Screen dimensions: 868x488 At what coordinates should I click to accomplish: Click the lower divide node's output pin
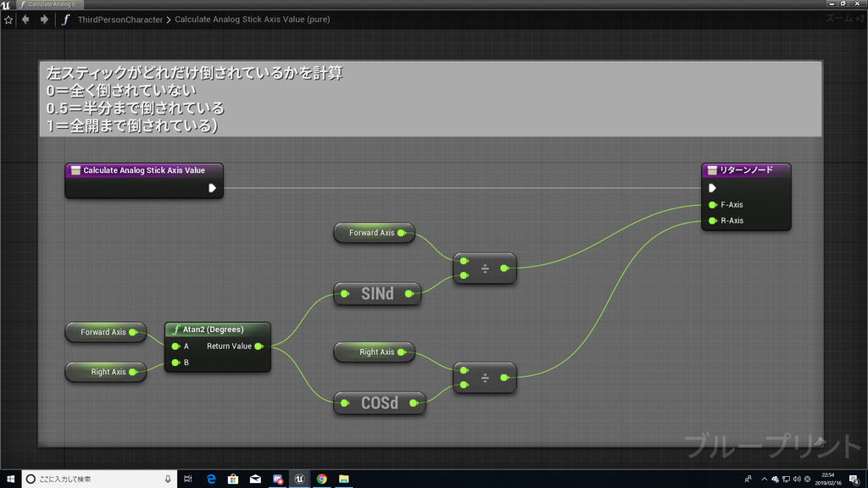[x=504, y=378]
